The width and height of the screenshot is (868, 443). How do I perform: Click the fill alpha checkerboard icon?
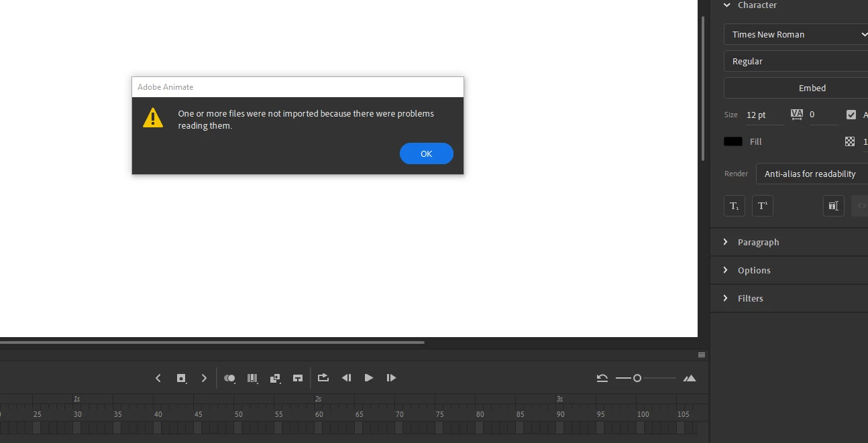click(850, 141)
